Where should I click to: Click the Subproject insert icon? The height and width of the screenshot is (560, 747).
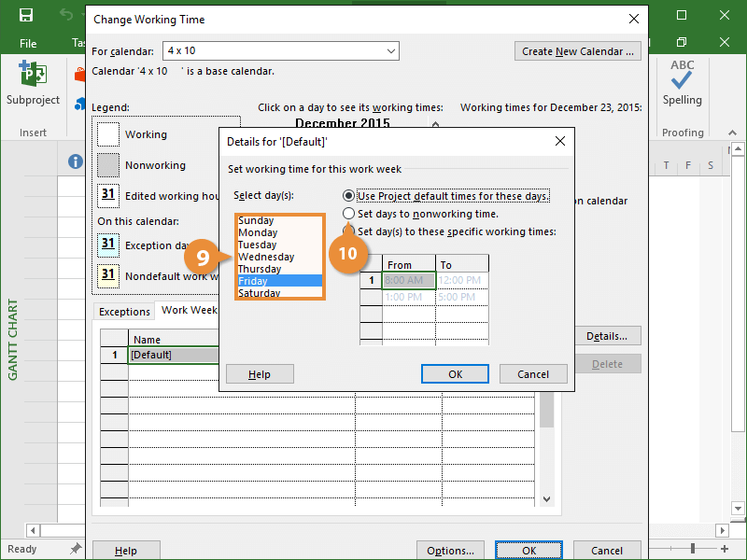click(x=33, y=75)
